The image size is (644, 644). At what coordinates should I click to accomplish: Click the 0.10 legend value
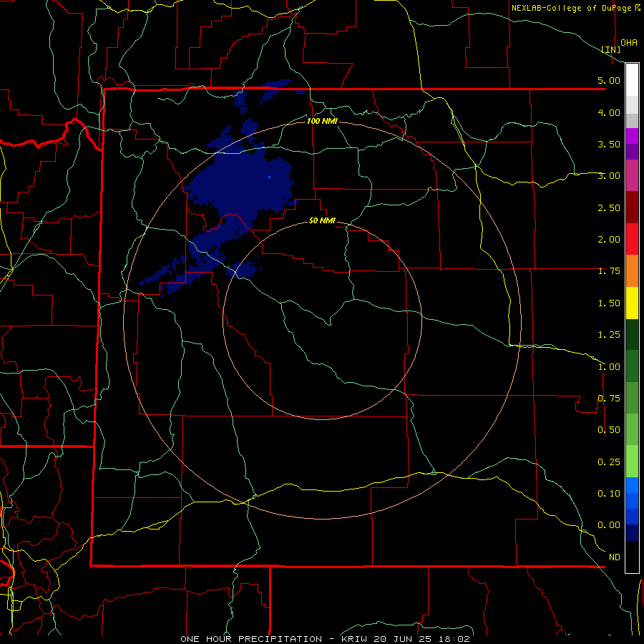pos(609,494)
